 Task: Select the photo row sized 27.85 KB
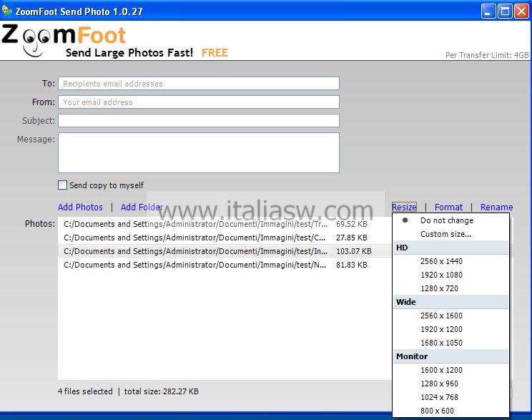pos(225,238)
